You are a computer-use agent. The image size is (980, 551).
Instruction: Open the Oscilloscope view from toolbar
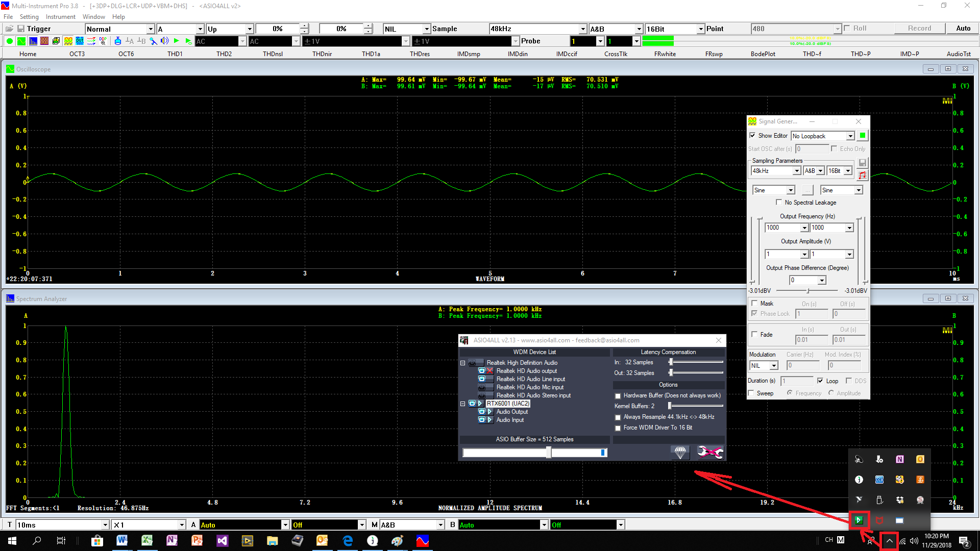point(21,41)
